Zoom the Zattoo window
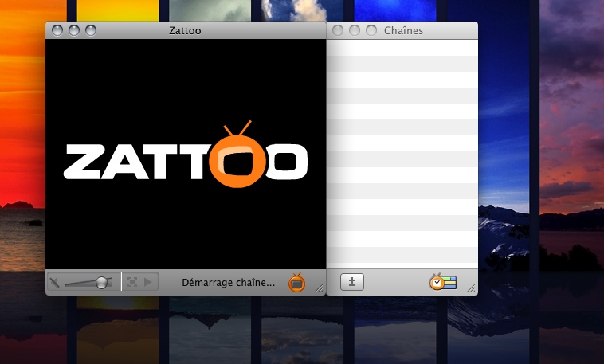604x364 pixels. click(x=91, y=30)
